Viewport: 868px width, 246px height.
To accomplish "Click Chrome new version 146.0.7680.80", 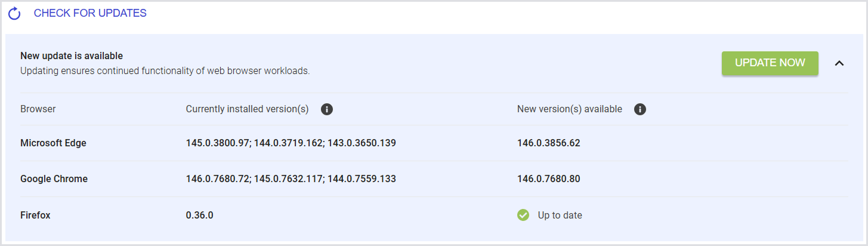I will pos(549,179).
